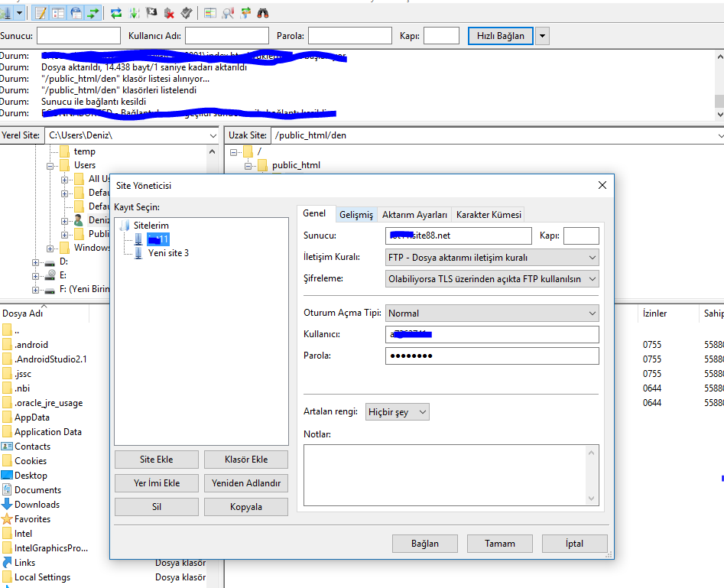Click the temp folder icon in local tree
The height and width of the screenshot is (588, 724).
[65, 151]
